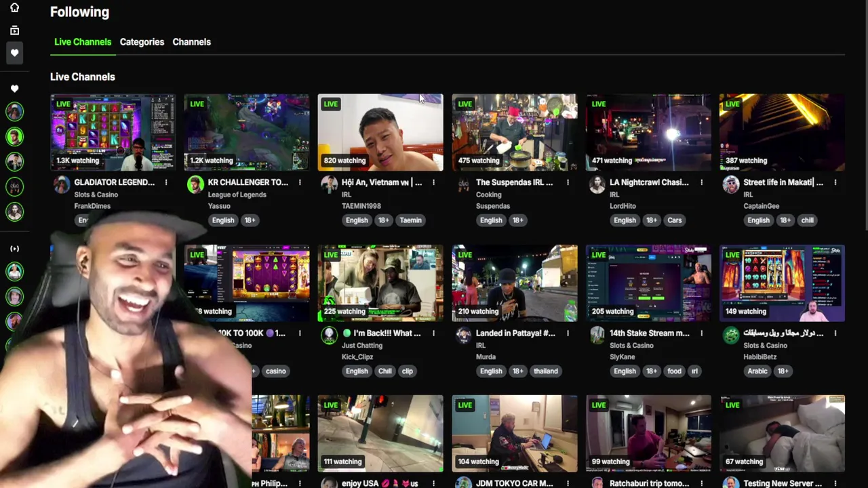Open options menu for The Suspendas IRL stream
This screenshot has height=488, width=868.
(568, 182)
